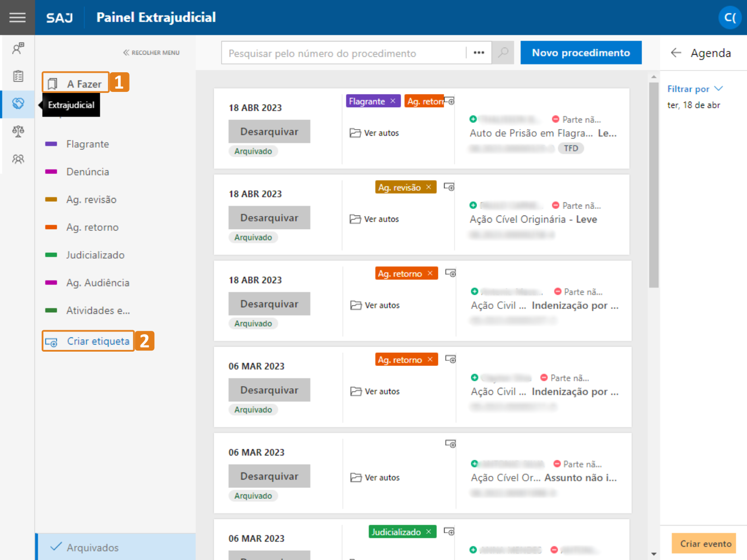Filter by the Judicializado label
Image resolution: width=747 pixels, height=560 pixels.
pyautogui.click(x=95, y=255)
